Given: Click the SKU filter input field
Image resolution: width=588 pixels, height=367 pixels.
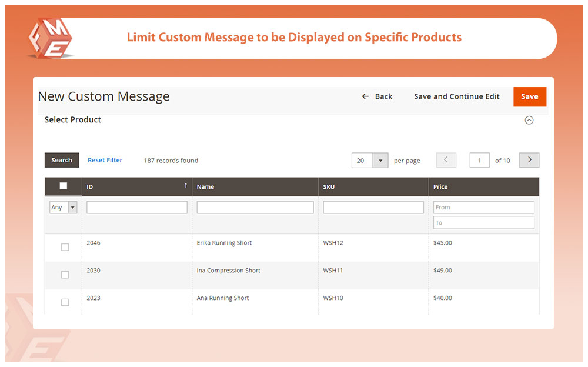Looking at the screenshot, I should (x=373, y=207).
